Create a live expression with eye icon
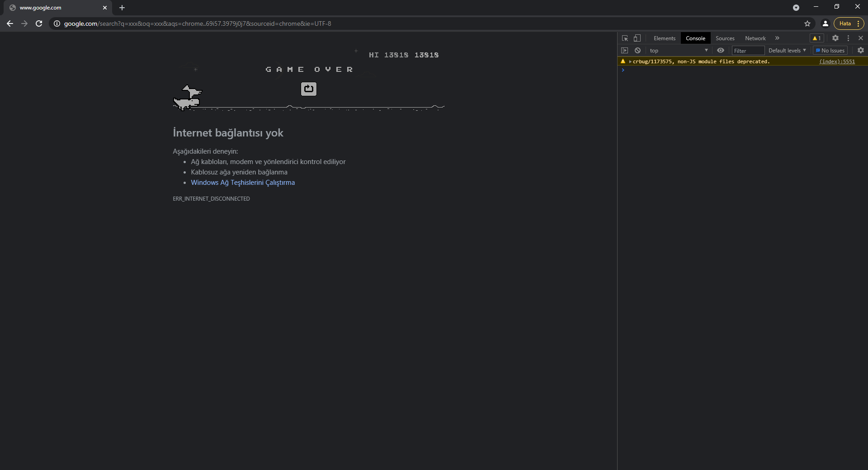 [721, 50]
